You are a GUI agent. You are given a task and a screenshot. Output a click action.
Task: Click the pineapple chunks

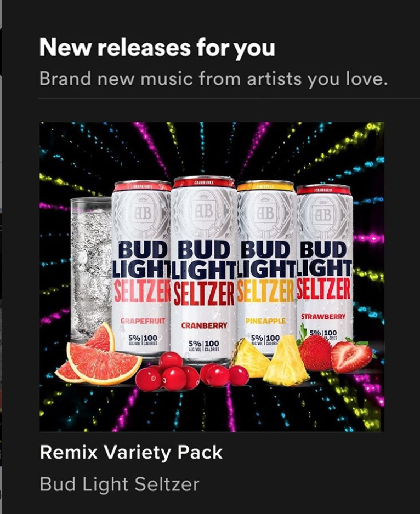[x=270, y=360]
